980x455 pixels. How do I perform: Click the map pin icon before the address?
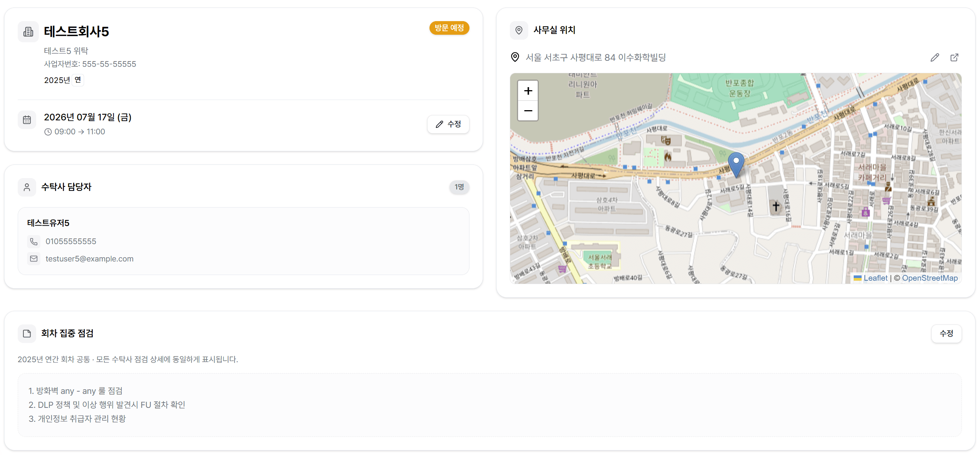(515, 57)
